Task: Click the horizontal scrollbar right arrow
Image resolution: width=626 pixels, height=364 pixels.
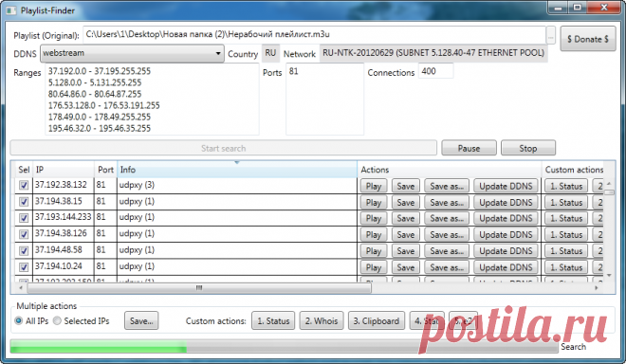Action: click(597, 288)
